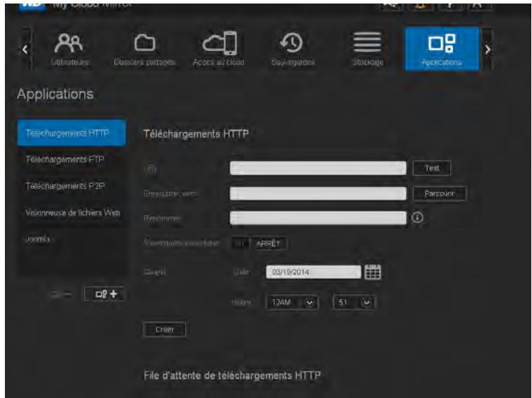The width and height of the screenshot is (532, 398).
Task: Open the calendar date picker icon
Action: coord(373,272)
